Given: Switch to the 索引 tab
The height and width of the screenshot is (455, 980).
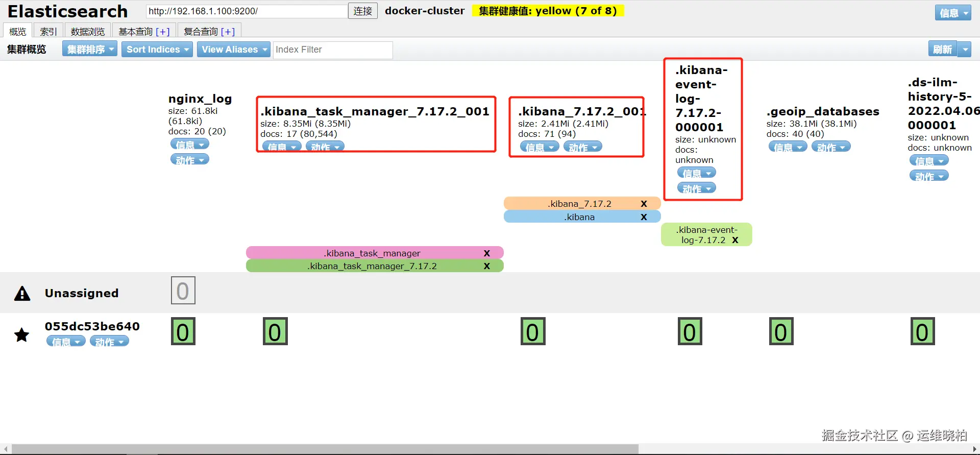Looking at the screenshot, I should [48, 31].
